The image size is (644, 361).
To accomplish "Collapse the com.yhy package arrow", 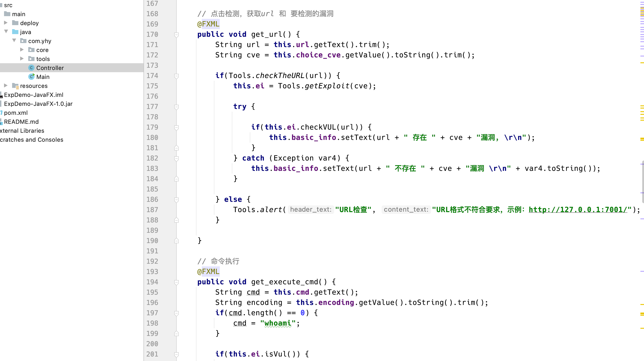I will pos(14,41).
